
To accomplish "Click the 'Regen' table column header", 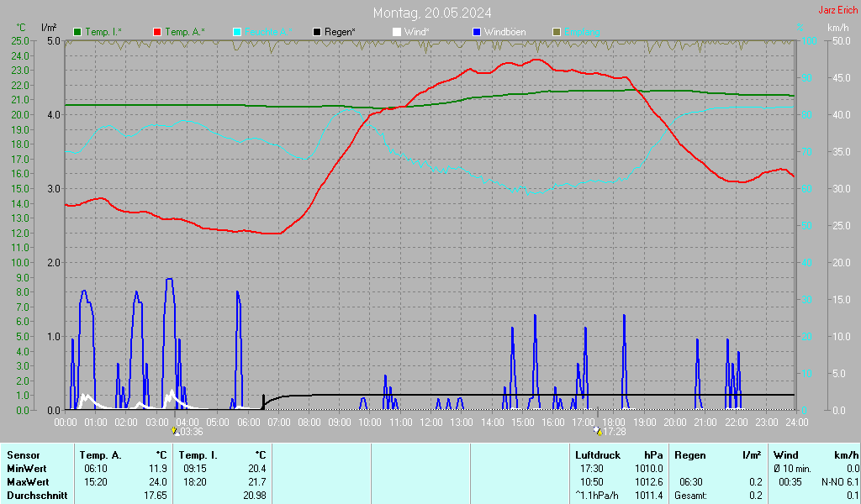I will (689, 455).
